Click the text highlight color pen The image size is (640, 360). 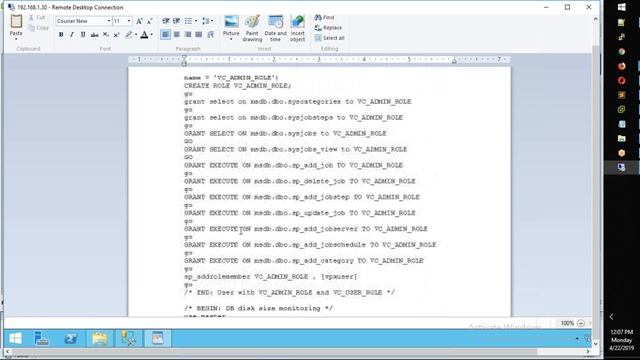[129, 35]
